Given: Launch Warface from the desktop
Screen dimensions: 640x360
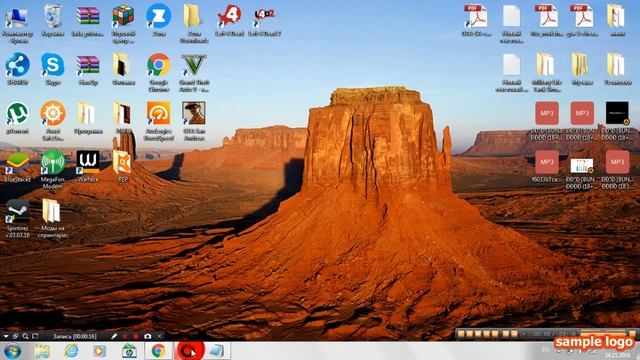Looking at the screenshot, I should coord(88,166).
